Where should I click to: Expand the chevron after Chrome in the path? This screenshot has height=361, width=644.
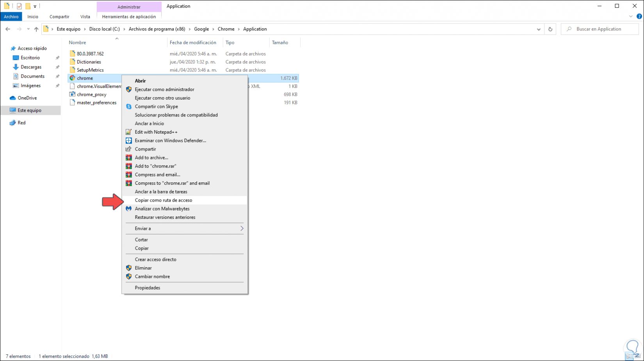pyautogui.click(x=239, y=29)
